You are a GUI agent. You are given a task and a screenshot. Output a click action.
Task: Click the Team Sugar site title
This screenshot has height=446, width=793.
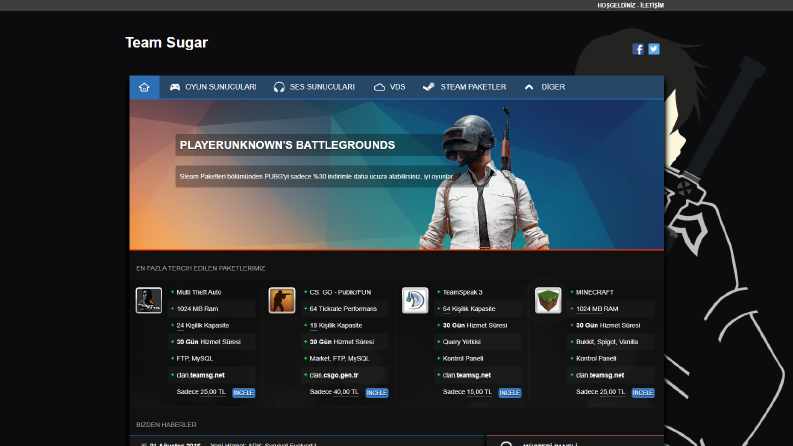pyautogui.click(x=166, y=42)
